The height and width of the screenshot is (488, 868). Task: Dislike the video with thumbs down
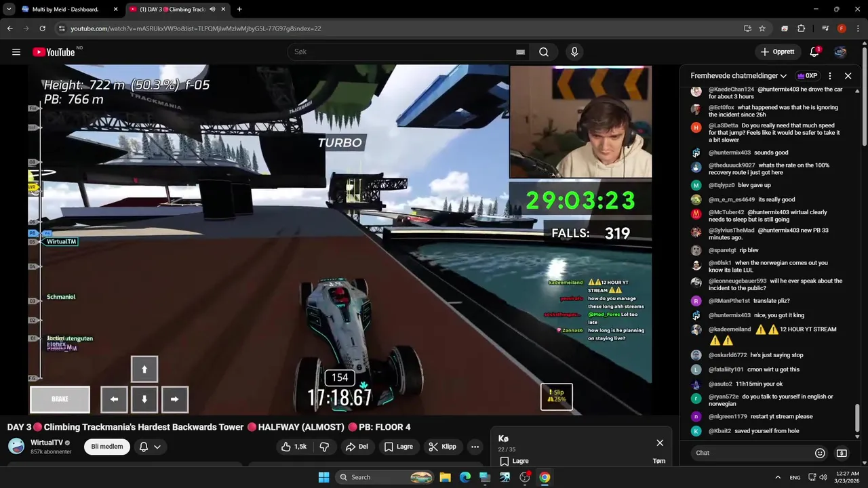click(x=324, y=447)
